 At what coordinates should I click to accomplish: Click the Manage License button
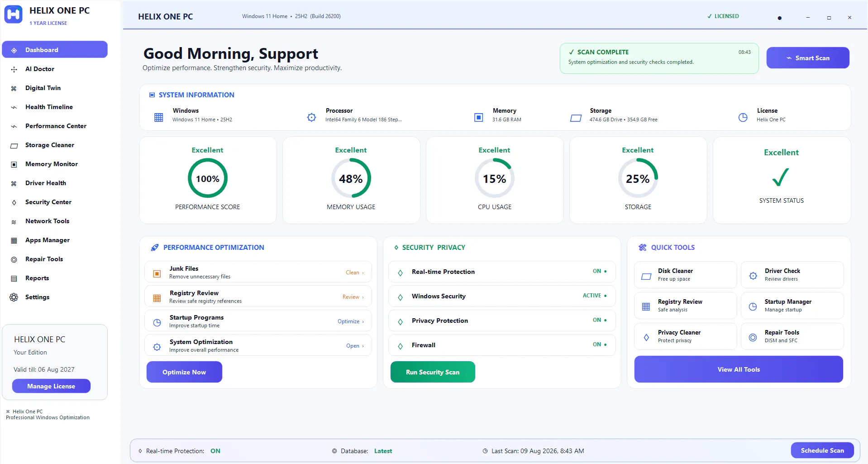tap(51, 386)
